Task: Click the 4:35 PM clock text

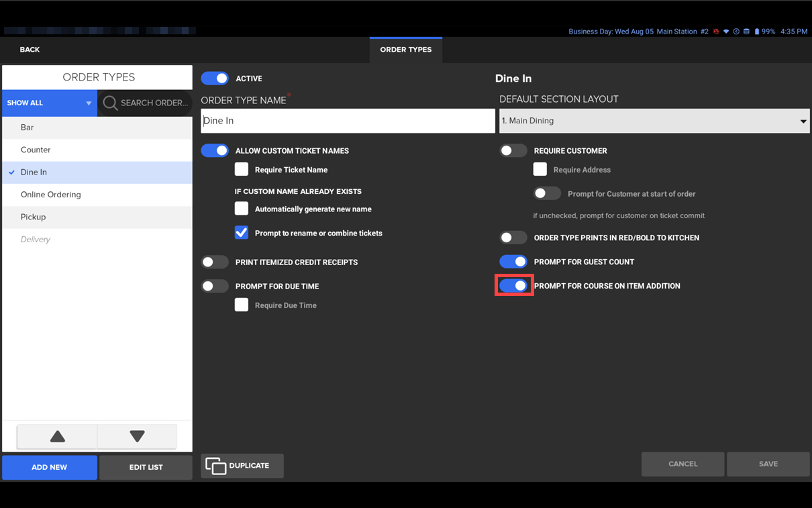Action: (794, 32)
